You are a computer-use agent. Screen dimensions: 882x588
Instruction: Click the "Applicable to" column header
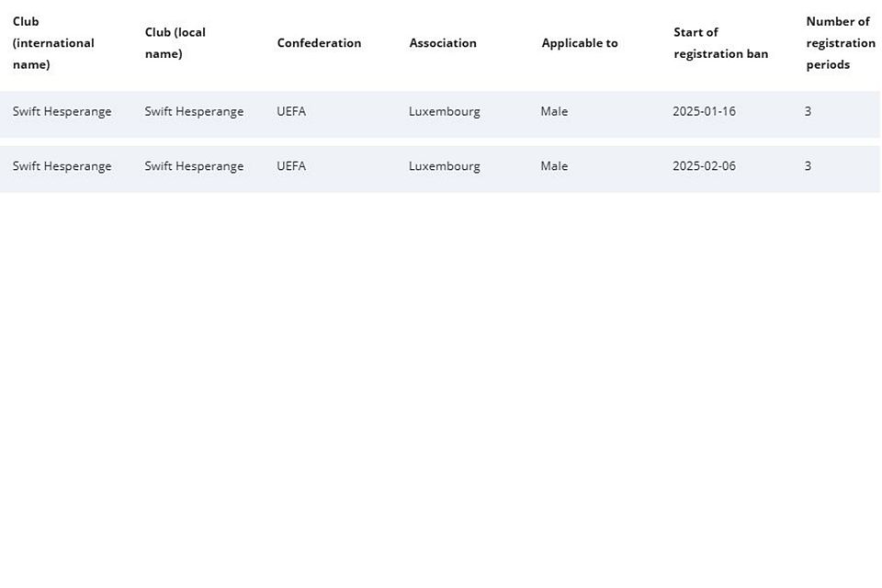coord(580,43)
